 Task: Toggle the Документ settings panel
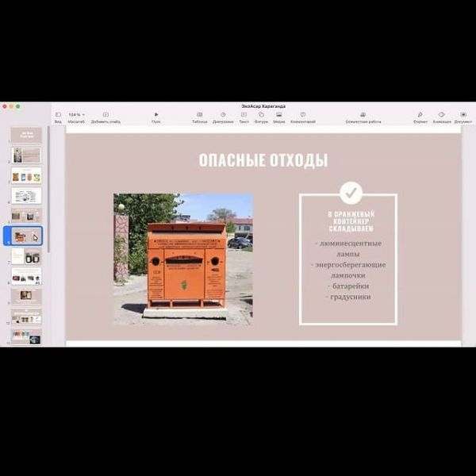pos(463,115)
